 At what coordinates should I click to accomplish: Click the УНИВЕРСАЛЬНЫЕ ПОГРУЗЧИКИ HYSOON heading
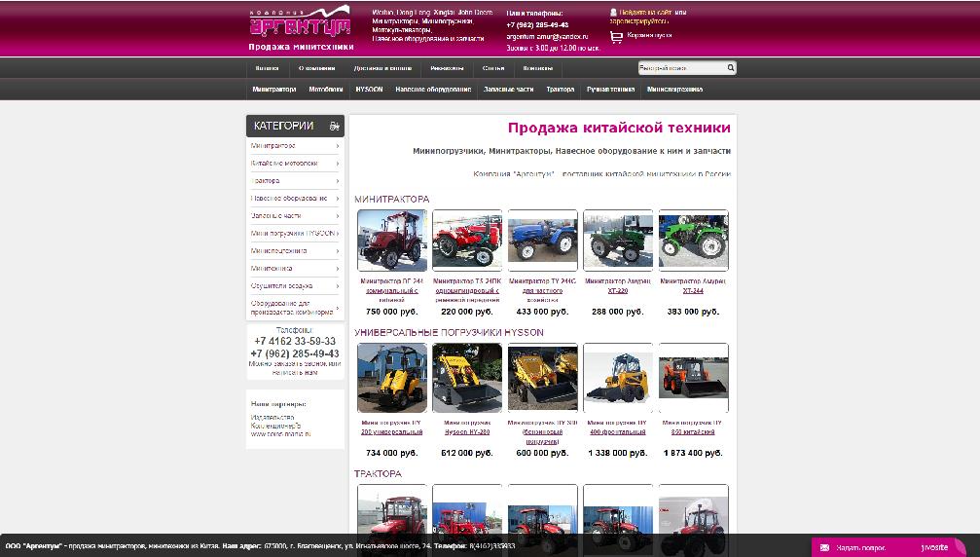click(449, 333)
